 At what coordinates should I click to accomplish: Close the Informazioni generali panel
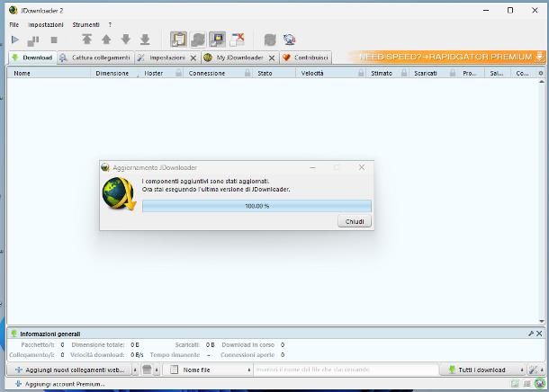click(539, 334)
